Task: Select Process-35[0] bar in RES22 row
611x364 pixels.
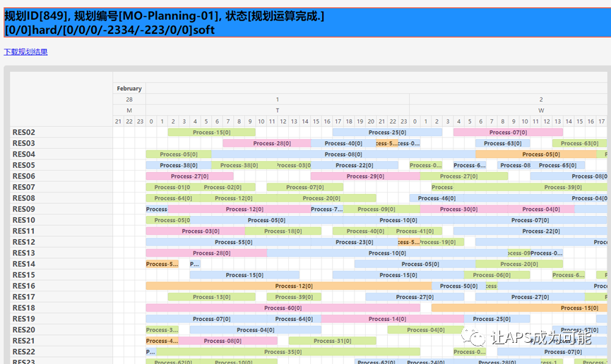Action: pyautogui.click(x=288, y=351)
